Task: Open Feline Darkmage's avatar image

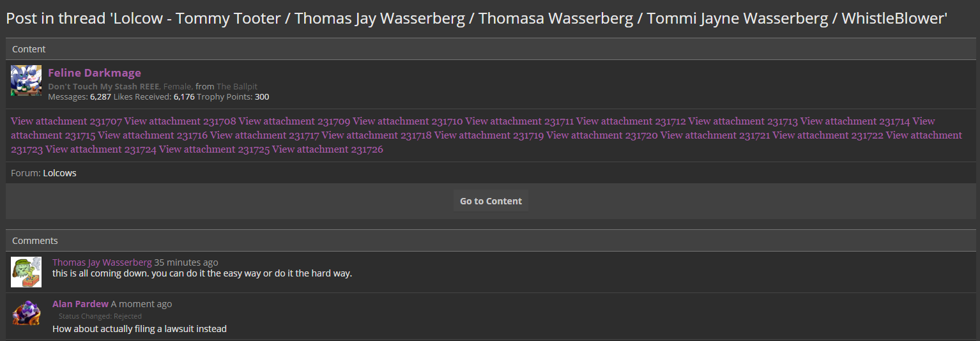Action: pyautogui.click(x=26, y=80)
